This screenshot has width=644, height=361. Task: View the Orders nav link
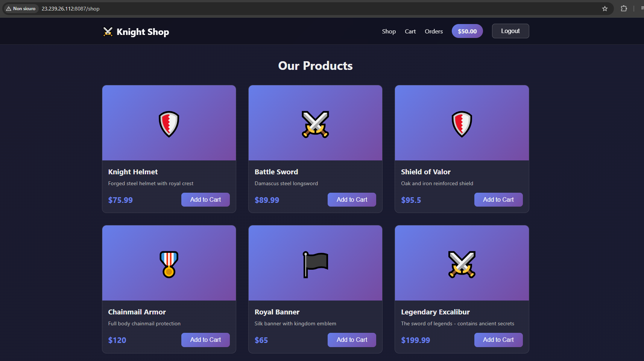coord(434,32)
